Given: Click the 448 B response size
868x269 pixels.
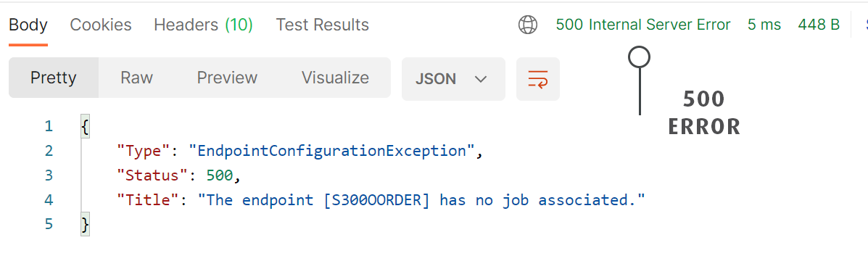Looking at the screenshot, I should 819,25.
